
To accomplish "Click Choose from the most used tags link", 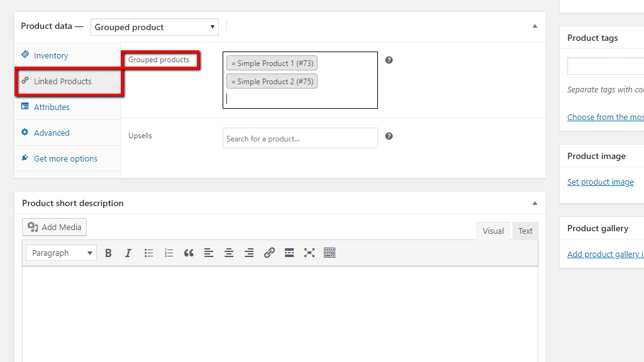I will pyautogui.click(x=606, y=117).
